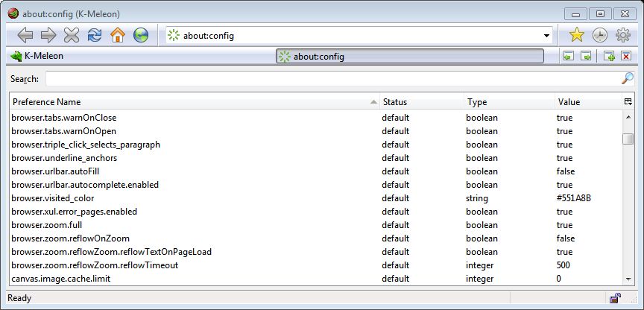The width and height of the screenshot is (644, 310).
Task: Click the 0 value of canvas.image.cache.limit
Action: tap(558, 279)
